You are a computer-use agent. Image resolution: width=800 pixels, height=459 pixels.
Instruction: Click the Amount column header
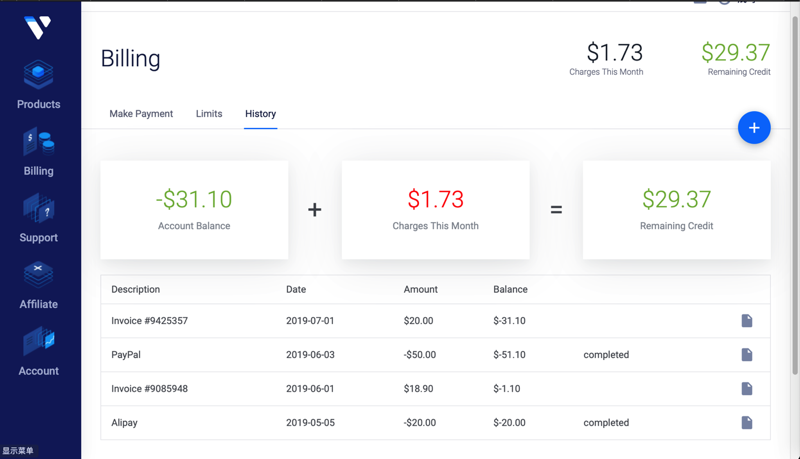tap(420, 290)
